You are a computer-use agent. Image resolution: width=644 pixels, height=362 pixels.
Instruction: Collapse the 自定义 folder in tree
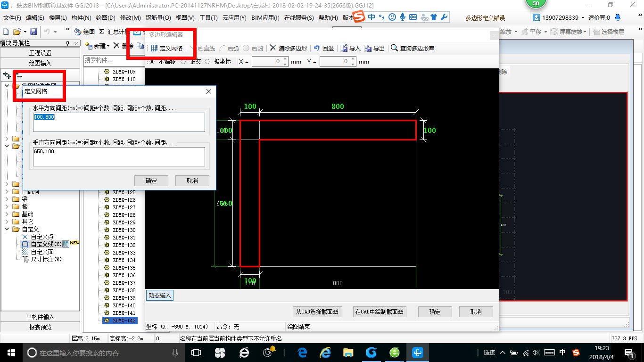(x=7, y=229)
